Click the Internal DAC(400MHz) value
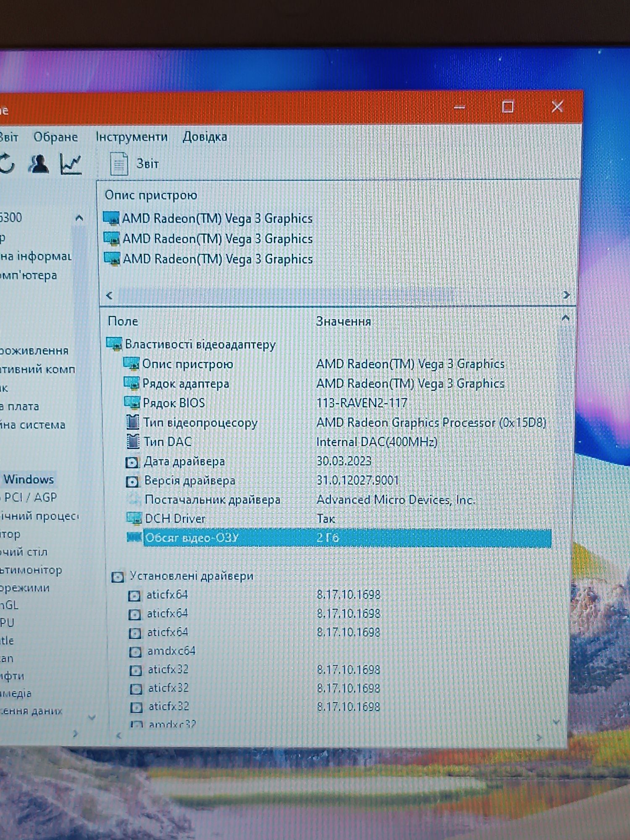This screenshot has width=630, height=840. (377, 442)
